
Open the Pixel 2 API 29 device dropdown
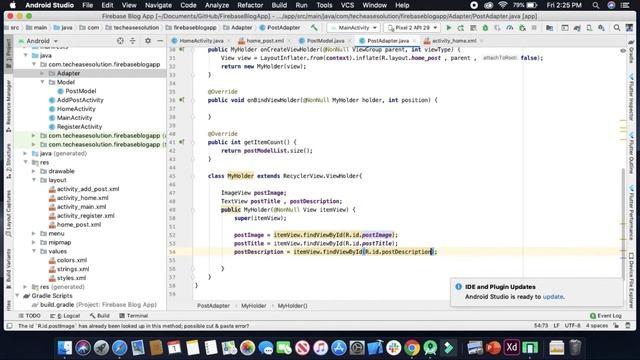coord(413,28)
